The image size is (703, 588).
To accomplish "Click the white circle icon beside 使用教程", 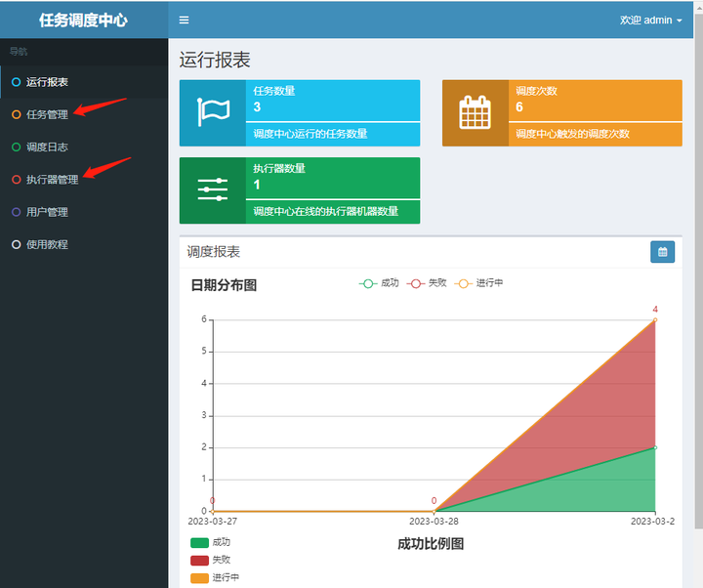I will (x=17, y=244).
